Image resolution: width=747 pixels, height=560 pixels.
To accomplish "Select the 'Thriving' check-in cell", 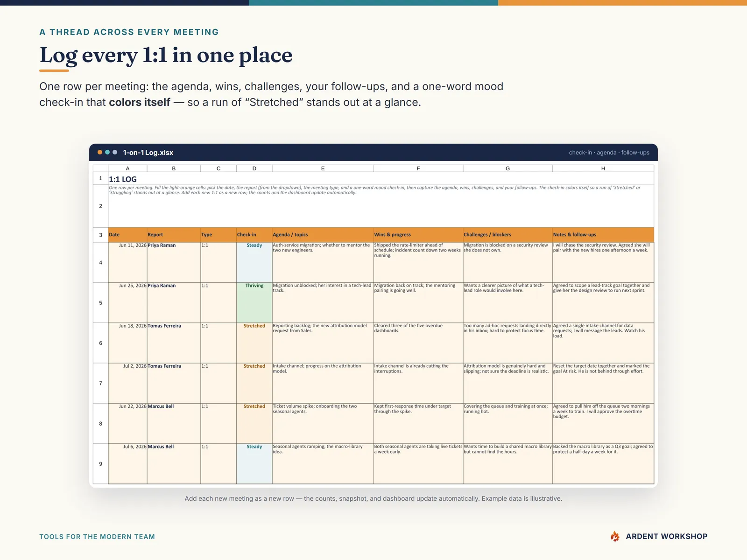I will point(254,302).
